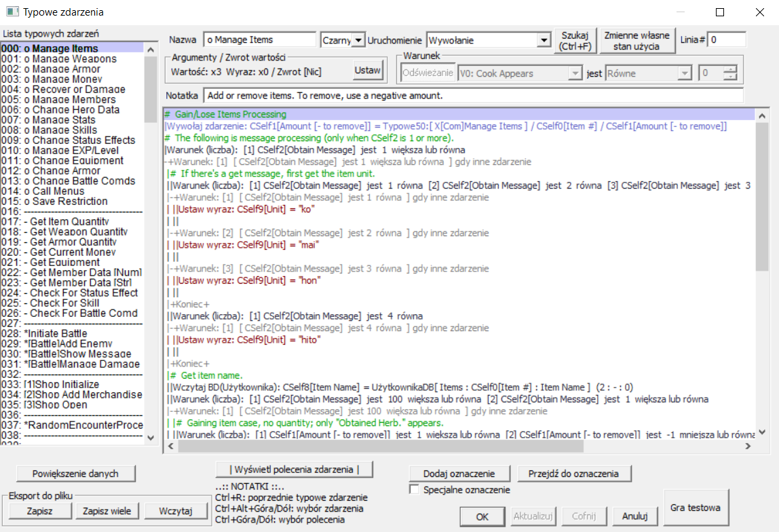The image size is (779, 532).
Task: Click the Linia # number field
Action: pyautogui.click(x=726, y=40)
